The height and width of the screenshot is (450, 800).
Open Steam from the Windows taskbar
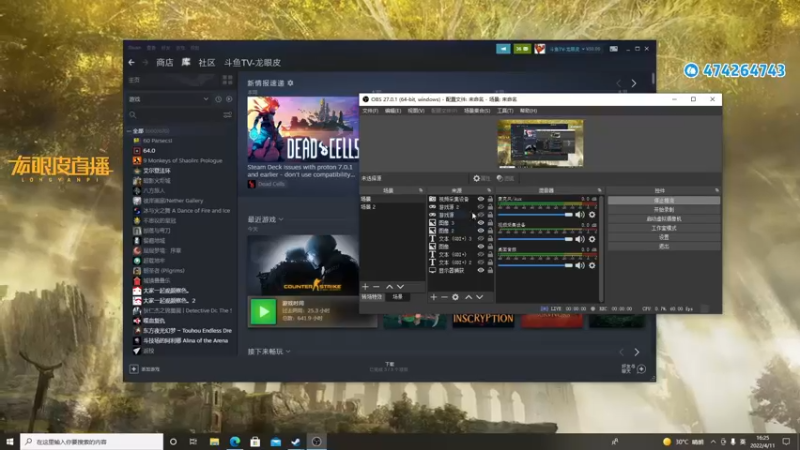pyautogui.click(x=296, y=441)
